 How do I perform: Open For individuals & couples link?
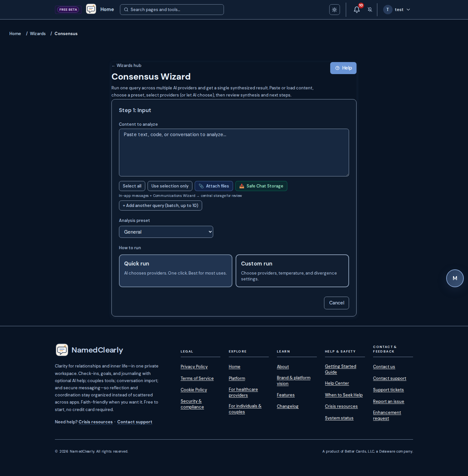coord(245,409)
